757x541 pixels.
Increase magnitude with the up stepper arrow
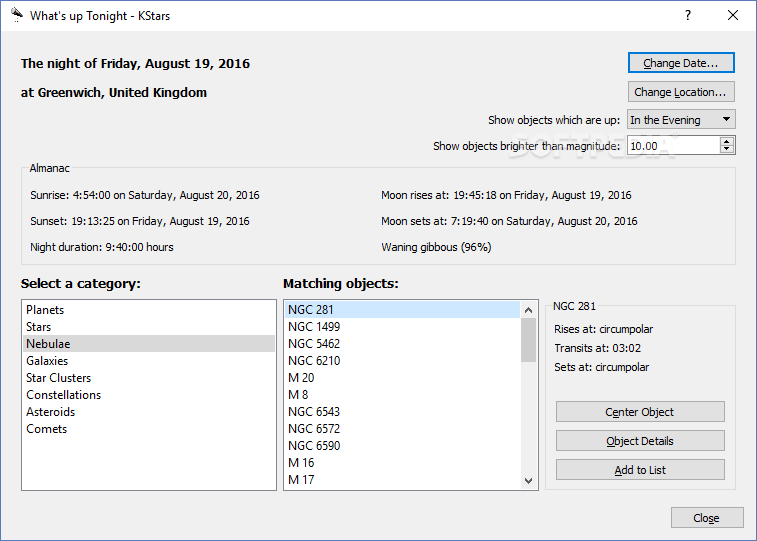click(x=727, y=141)
